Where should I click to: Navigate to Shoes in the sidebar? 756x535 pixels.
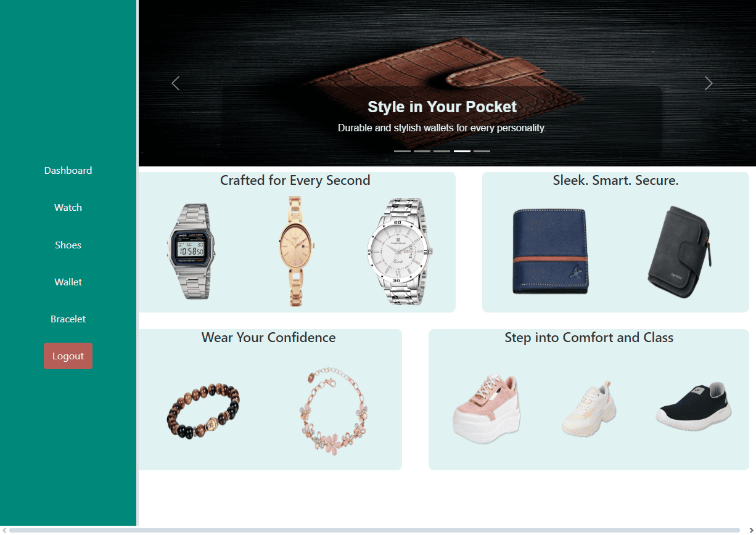click(68, 245)
